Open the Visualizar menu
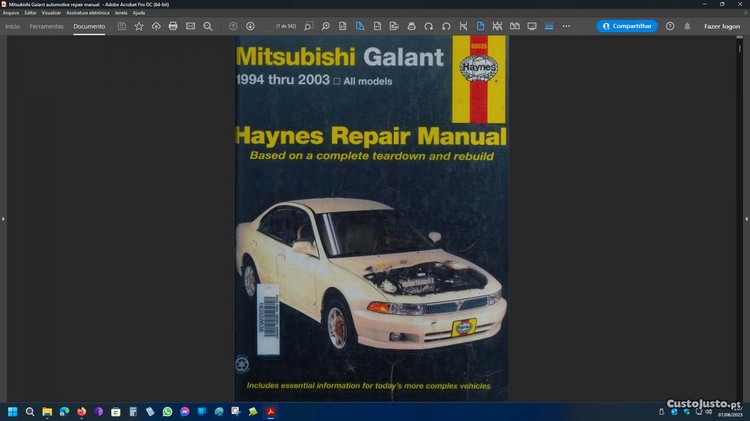The height and width of the screenshot is (421, 750). coord(51,12)
